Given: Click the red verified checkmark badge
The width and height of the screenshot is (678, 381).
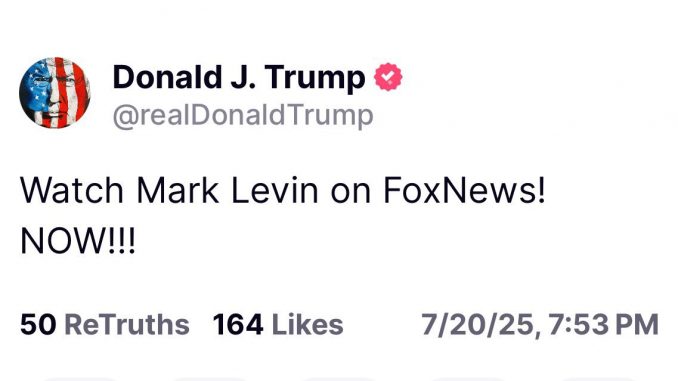Looking at the screenshot, I should [x=388, y=77].
